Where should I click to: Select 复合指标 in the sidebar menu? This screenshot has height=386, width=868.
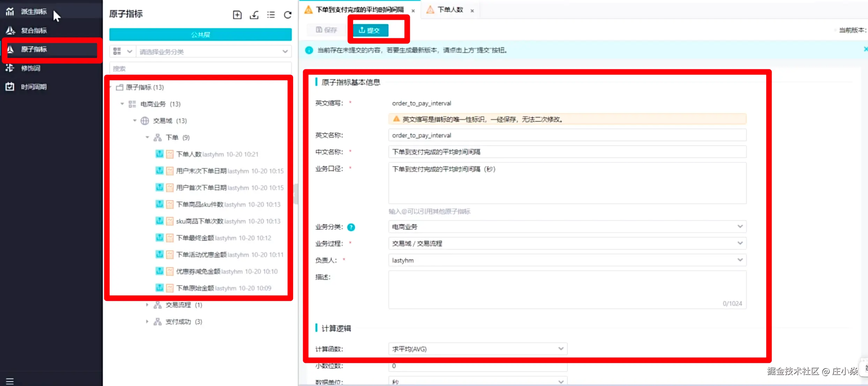tap(33, 30)
